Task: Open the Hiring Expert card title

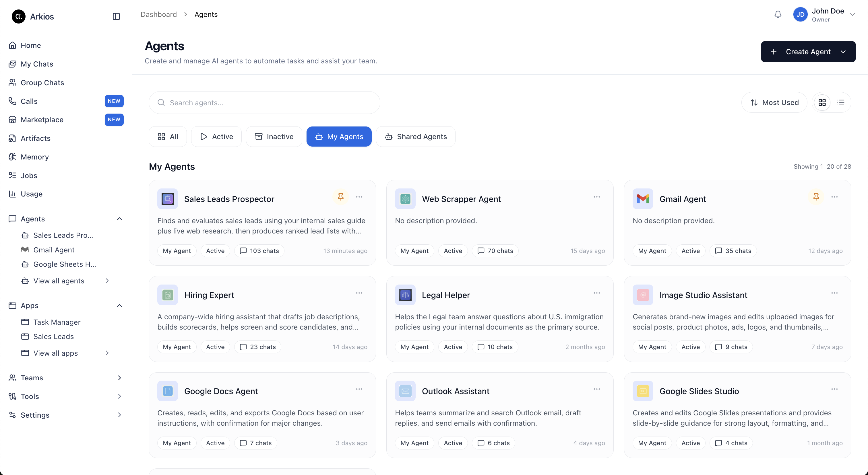Action: pyautogui.click(x=209, y=295)
